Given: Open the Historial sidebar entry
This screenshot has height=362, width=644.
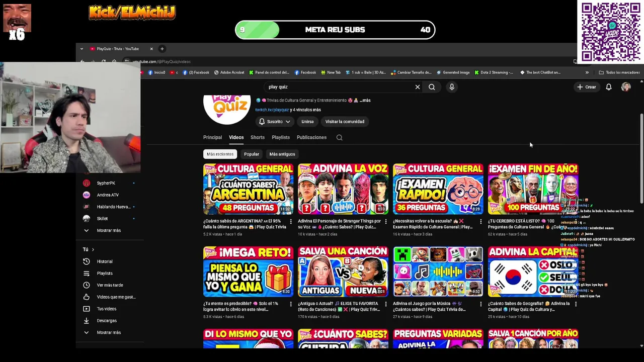Looking at the screenshot, I should (105, 261).
